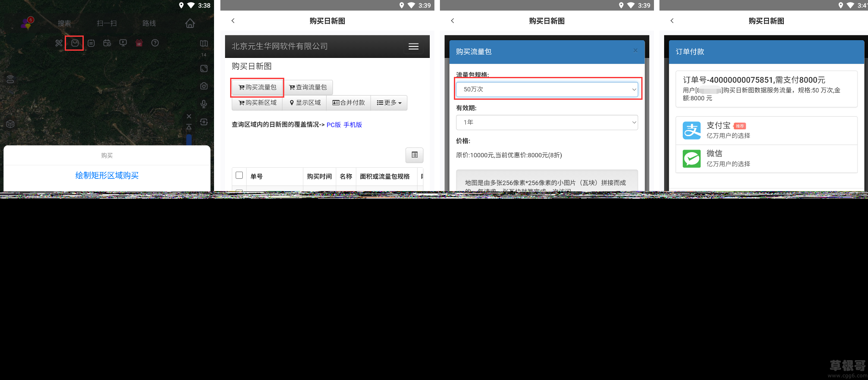This screenshot has height=380, width=868.
Task: Expand the 更多 dropdown button
Action: click(x=389, y=103)
